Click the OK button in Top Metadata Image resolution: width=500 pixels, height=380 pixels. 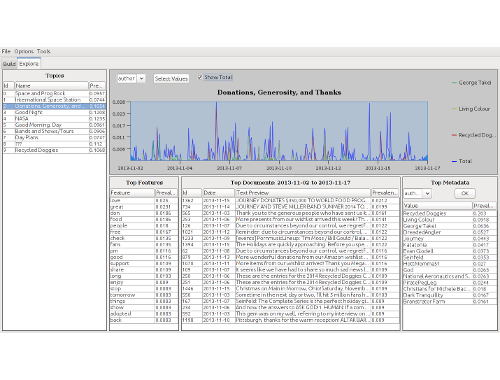pos(465,193)
